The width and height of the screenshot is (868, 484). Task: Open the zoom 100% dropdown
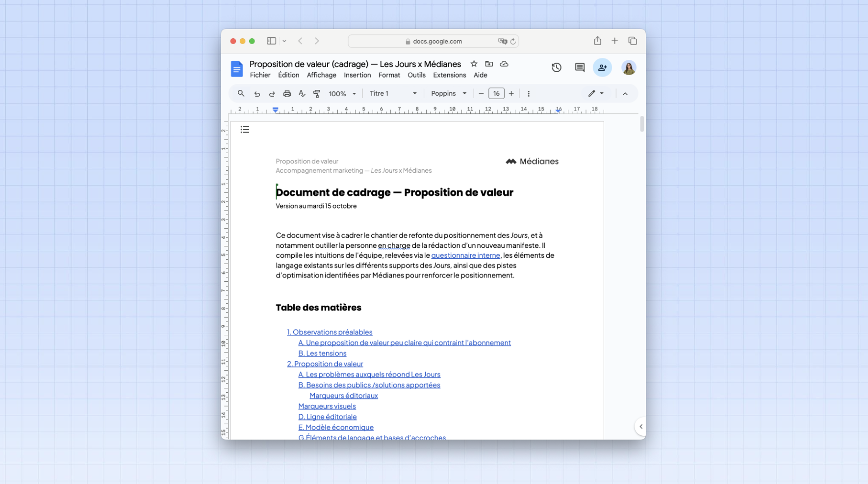(x=342, y=94)
